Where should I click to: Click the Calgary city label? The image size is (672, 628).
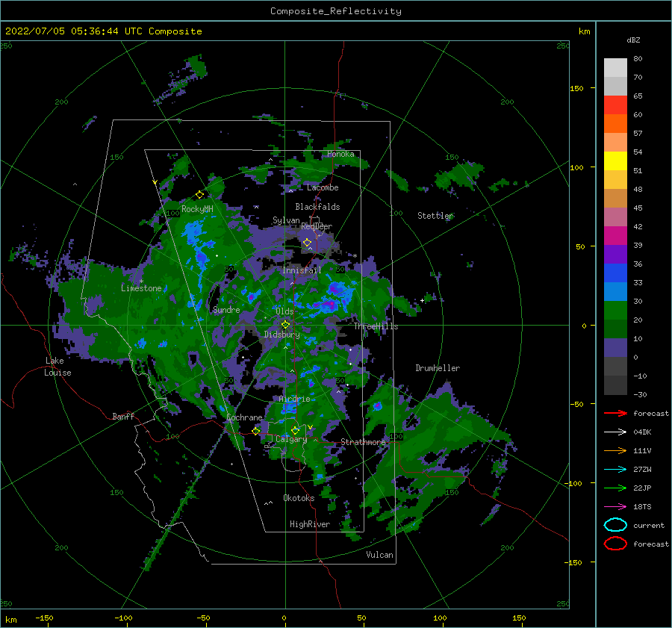[291, 439]
